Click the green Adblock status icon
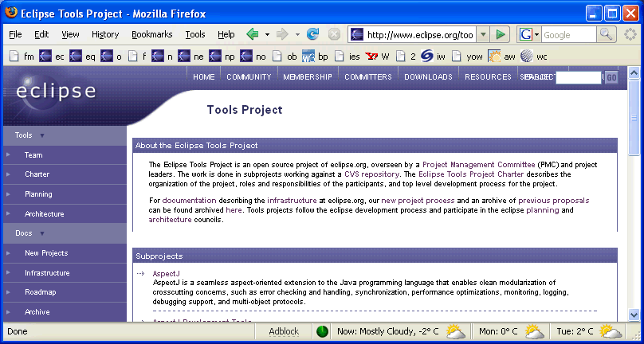The width and height of the screenshot is (644, 344). click(x=323, y=331)
